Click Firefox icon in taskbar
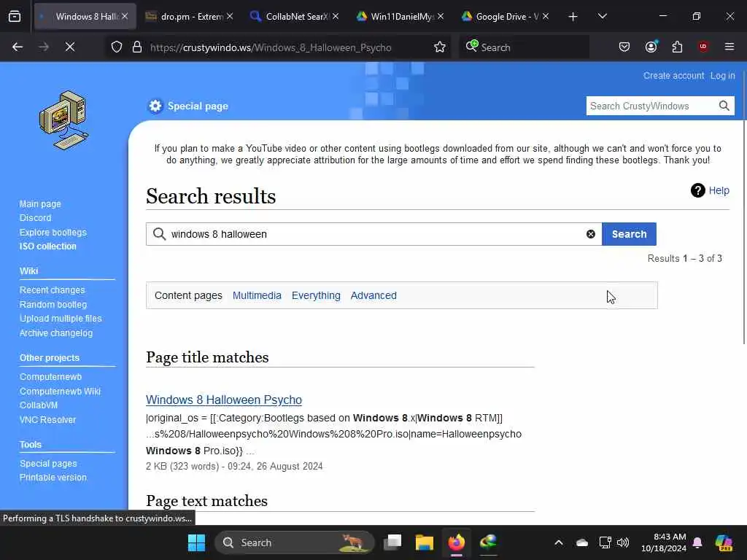This screenshot has width=747, height=560. tap(457, 542)
